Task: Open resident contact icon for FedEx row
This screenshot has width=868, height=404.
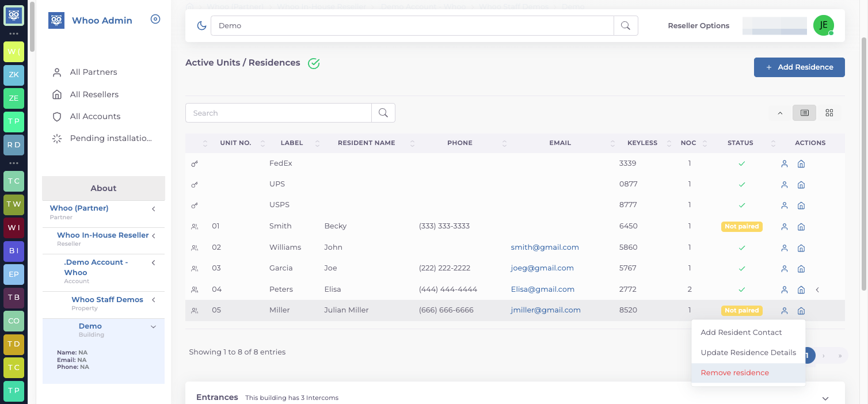Action: tap(784, 164)
